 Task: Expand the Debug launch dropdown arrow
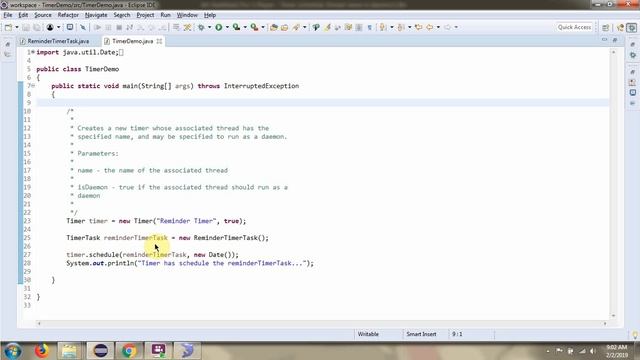point(209,27)
